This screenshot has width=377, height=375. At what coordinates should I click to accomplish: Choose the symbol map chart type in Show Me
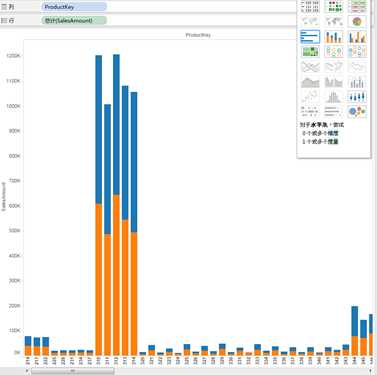pyautogui.click(x=310, y=22)
